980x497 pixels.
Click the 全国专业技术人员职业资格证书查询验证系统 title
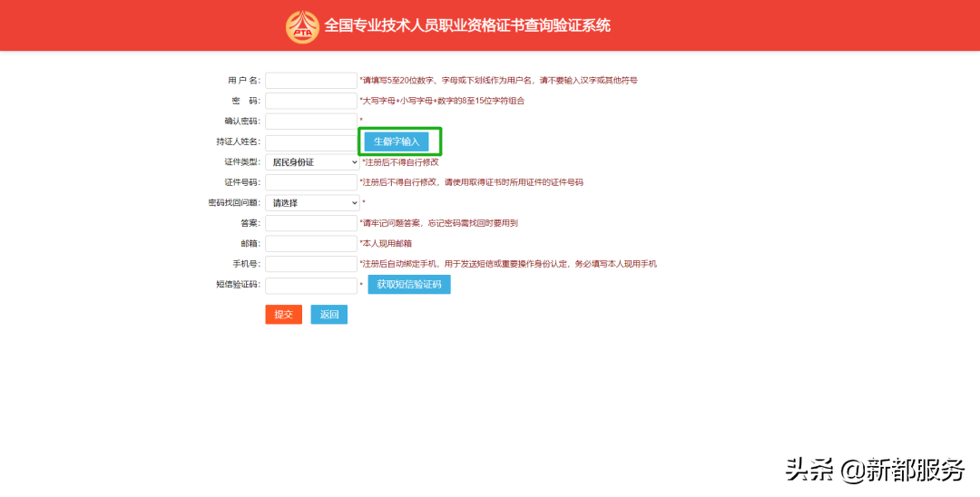(x=467, y=25)
